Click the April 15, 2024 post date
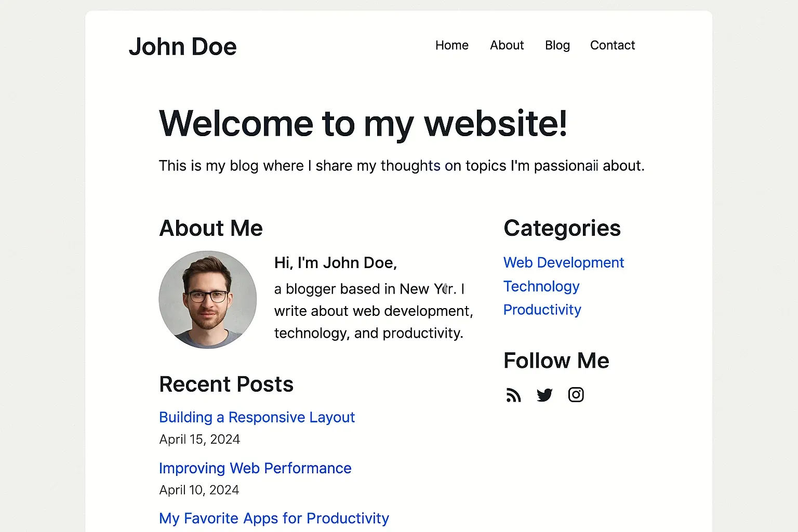Image resolution: width=798 pixels, height=532 pixels. (199, 440)
